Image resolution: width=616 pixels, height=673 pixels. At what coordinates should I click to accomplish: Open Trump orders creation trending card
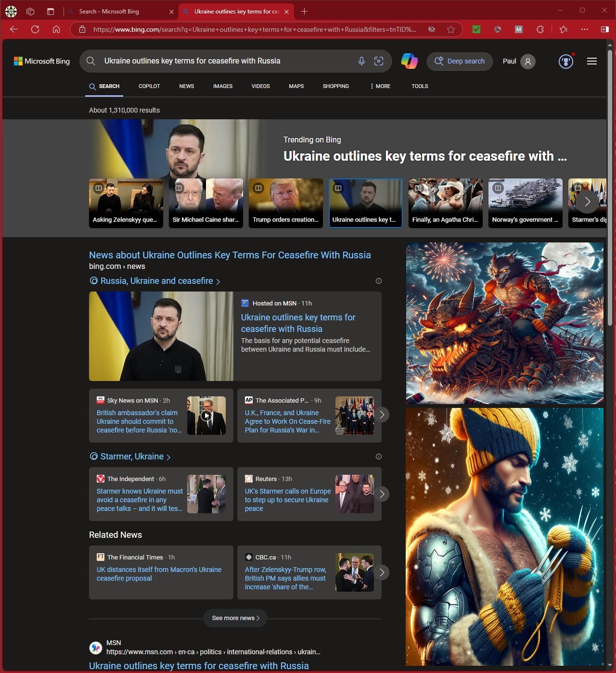click(x=286, y=203)
